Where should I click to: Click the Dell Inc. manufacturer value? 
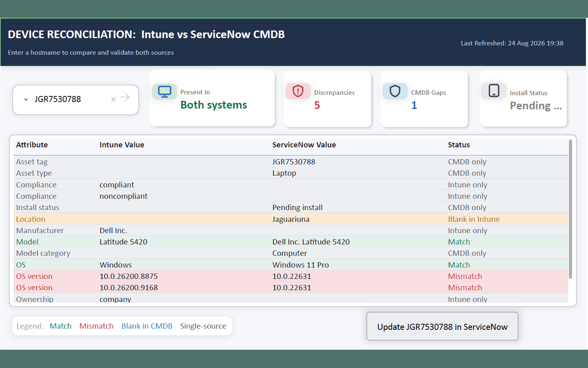pyautogui.click(x=113, y=231)
